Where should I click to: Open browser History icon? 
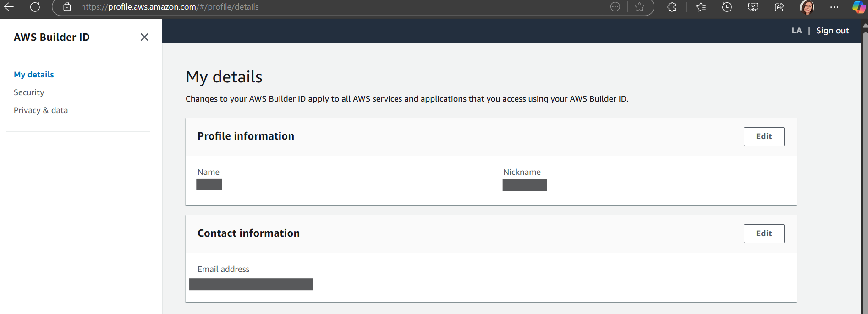coord(727,7)
